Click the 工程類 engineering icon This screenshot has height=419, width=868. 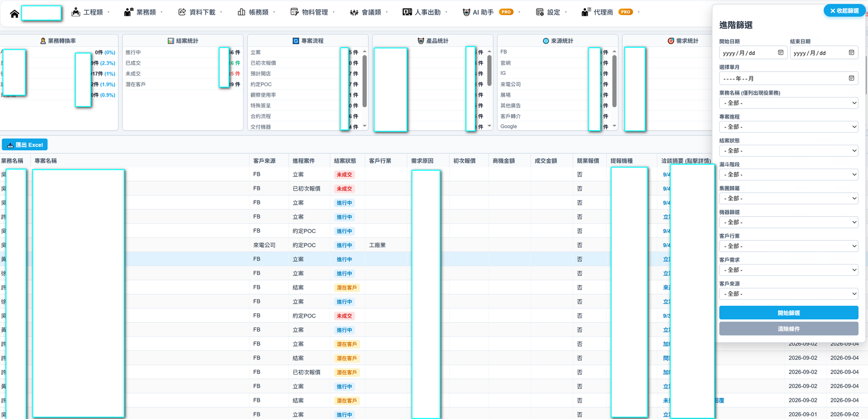tap(76, 12)
